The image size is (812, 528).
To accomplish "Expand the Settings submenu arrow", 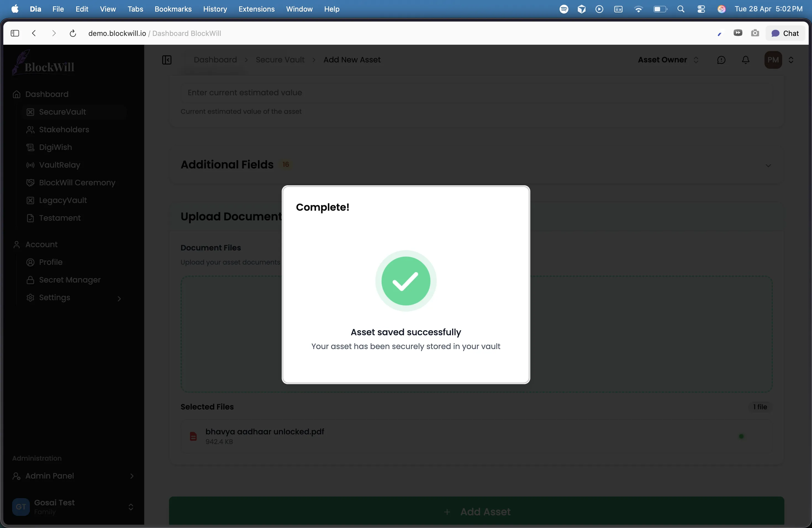I will pos(119,299).
